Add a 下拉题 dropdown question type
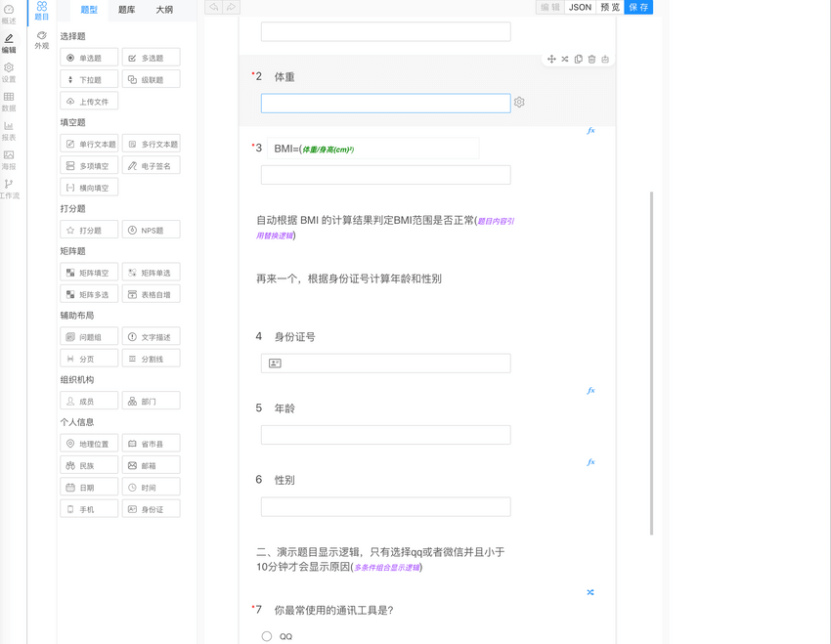Viewport: 831px width, 644px height. tap(88, 78)
